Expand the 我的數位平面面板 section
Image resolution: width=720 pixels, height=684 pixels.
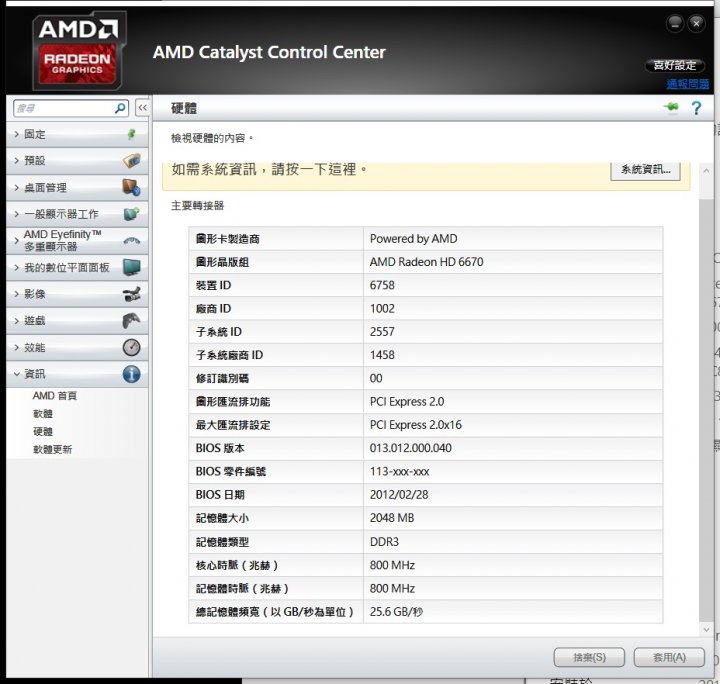tap(17, 267)
